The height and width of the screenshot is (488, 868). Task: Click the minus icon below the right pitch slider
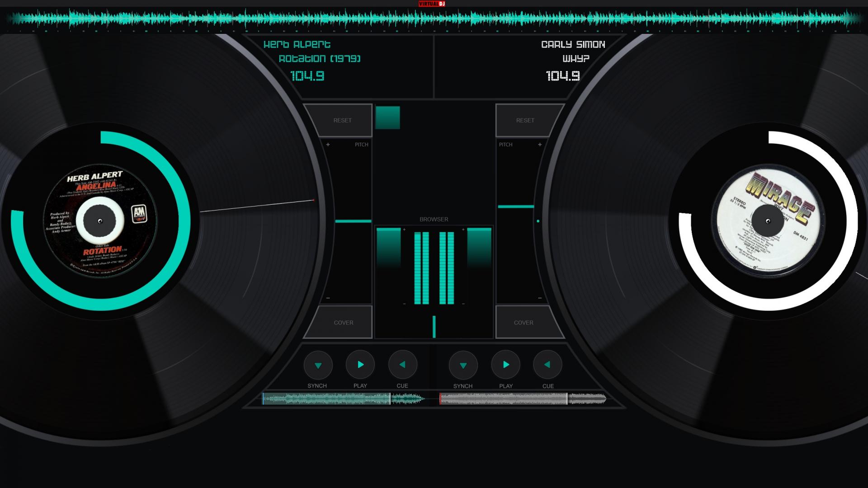tap(539, 298)
